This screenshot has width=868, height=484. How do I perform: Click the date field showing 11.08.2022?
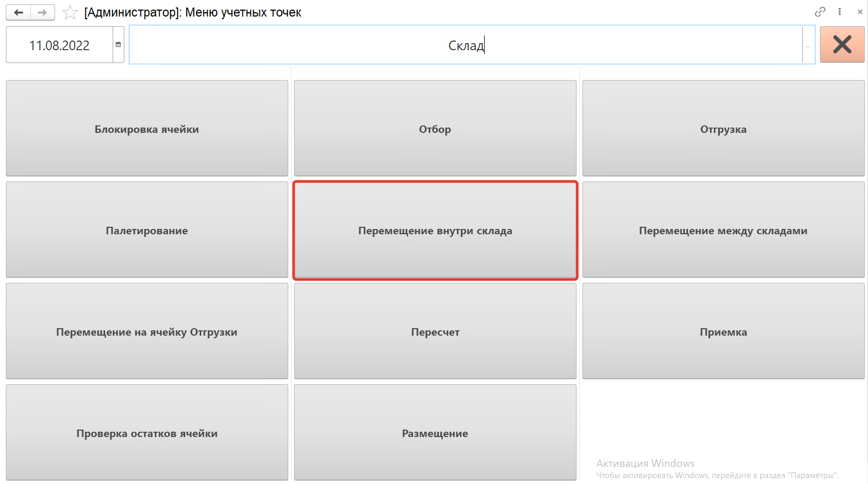click(59, 45)
